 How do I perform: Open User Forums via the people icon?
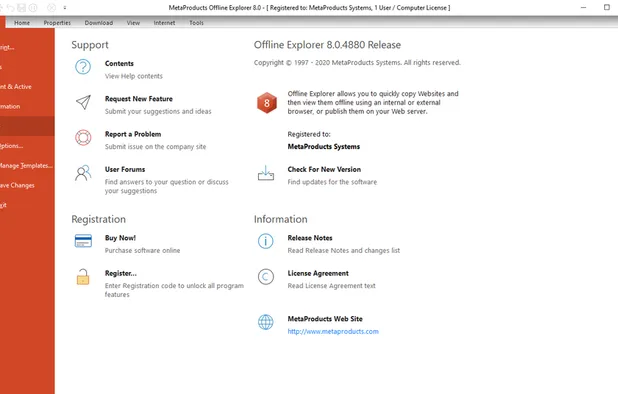[83, 173]
